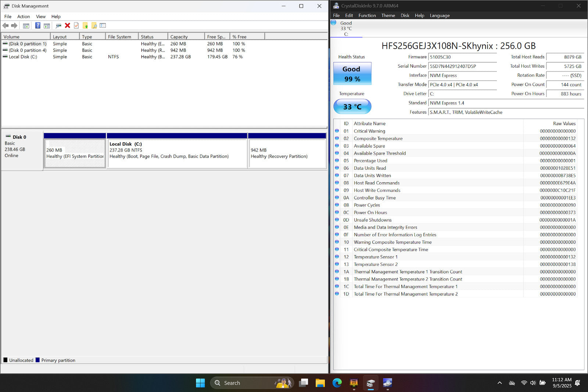Open Task View on the taskbar

(303, 383)
